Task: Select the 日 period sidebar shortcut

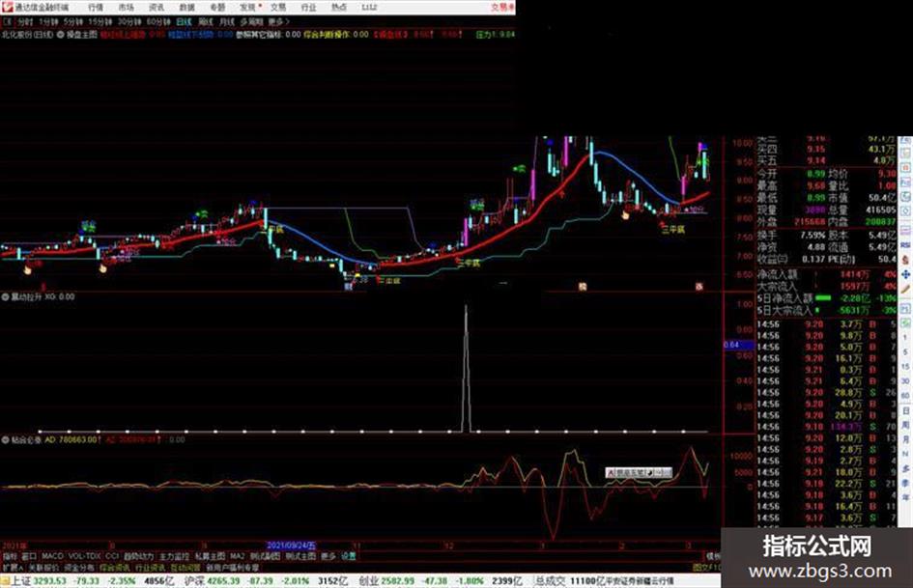Action: click(x=905, y=410)
